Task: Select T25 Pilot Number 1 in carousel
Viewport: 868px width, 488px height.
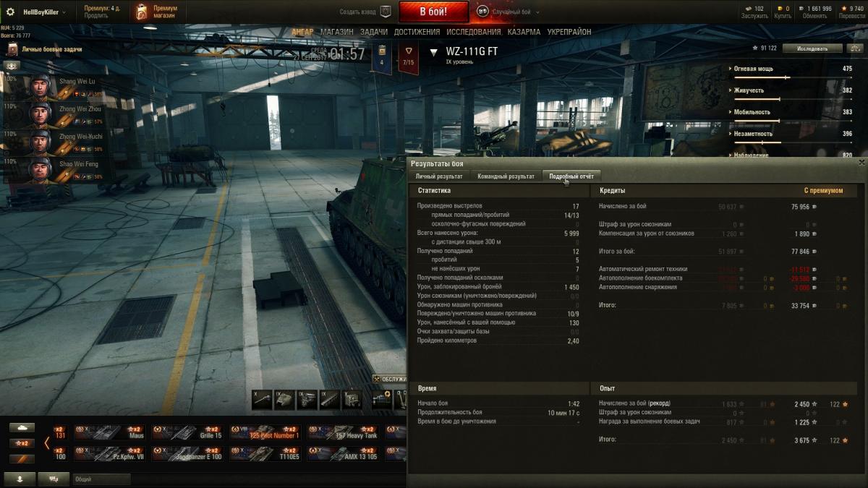Action: click(265, 432)
